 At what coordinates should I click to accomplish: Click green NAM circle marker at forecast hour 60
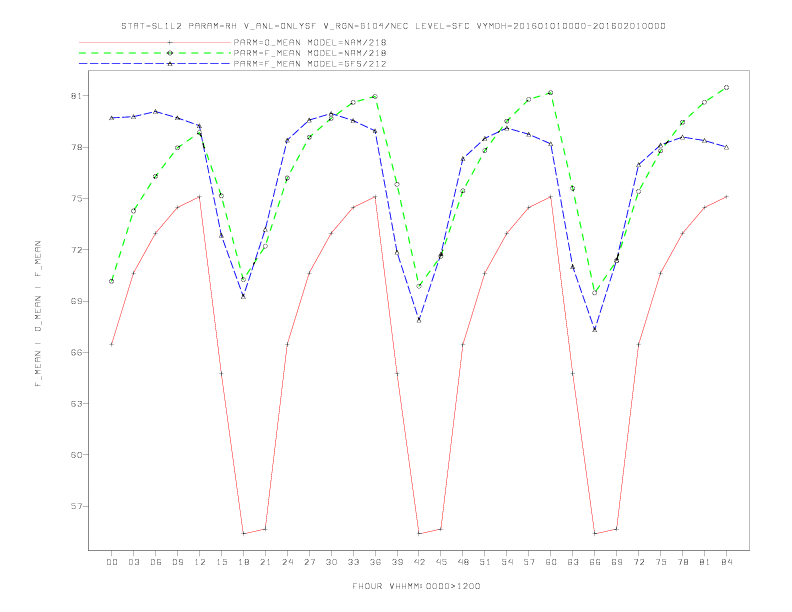click(x=551, y=92)
